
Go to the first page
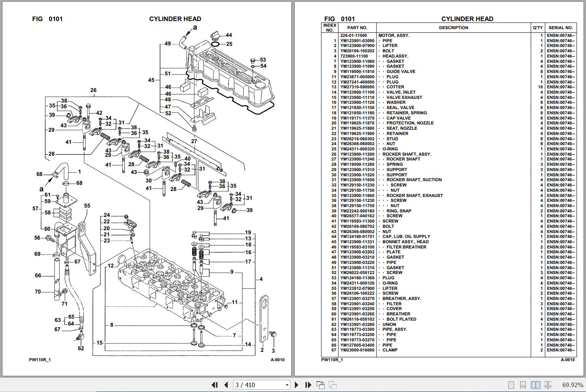215,385
